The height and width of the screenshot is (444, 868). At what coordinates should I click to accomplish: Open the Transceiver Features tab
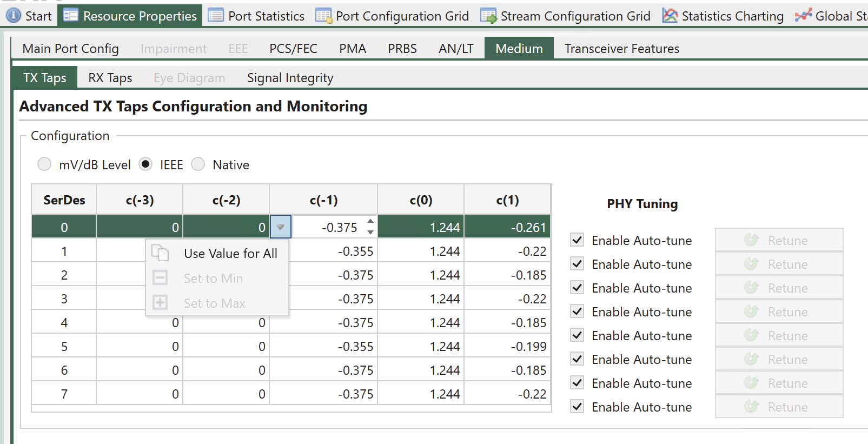coord(622,49)
